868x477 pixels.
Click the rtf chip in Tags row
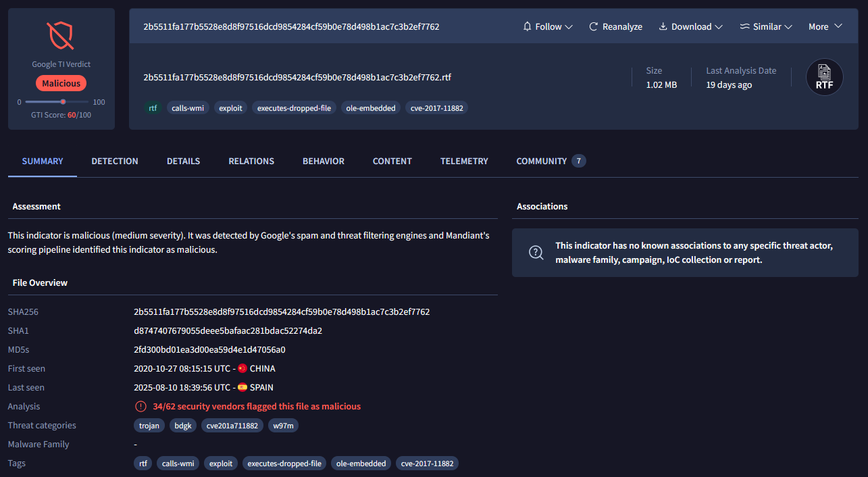point(143,463)
